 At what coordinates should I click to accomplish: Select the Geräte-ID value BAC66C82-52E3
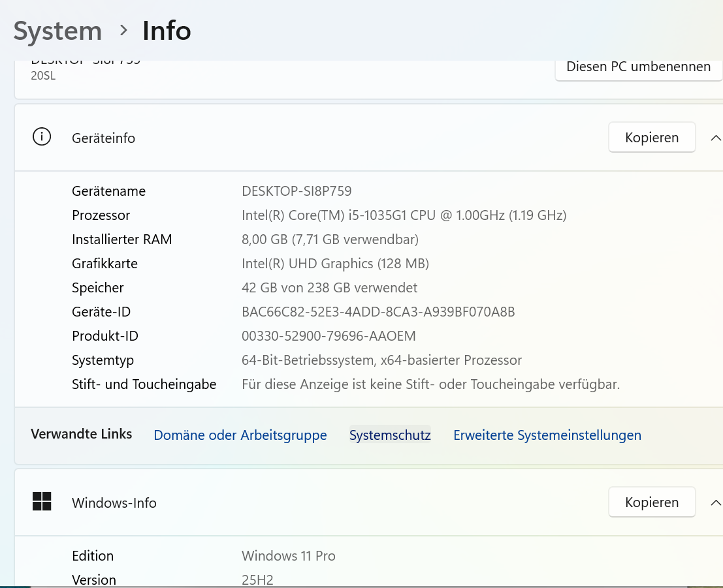(378, 312)
